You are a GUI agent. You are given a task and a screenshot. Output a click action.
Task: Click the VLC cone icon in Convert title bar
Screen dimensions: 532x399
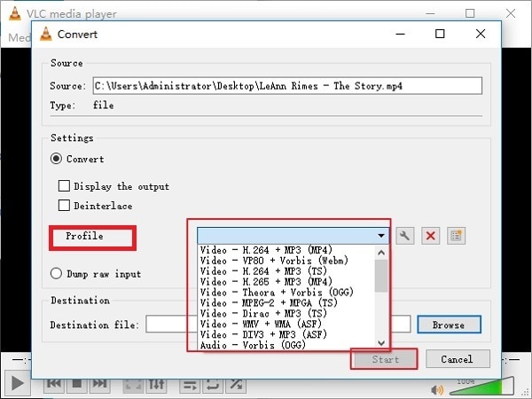[46, 34]
